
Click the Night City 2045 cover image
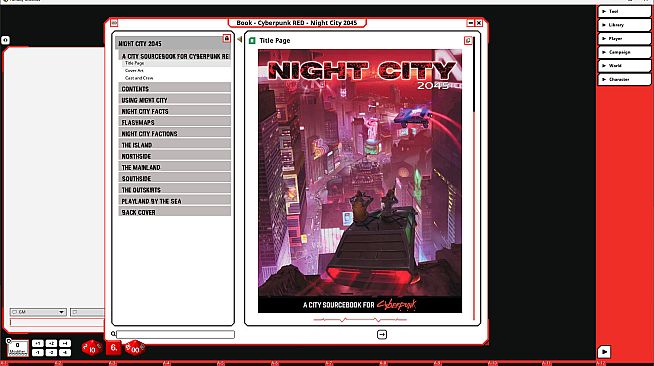coord(360,181)
